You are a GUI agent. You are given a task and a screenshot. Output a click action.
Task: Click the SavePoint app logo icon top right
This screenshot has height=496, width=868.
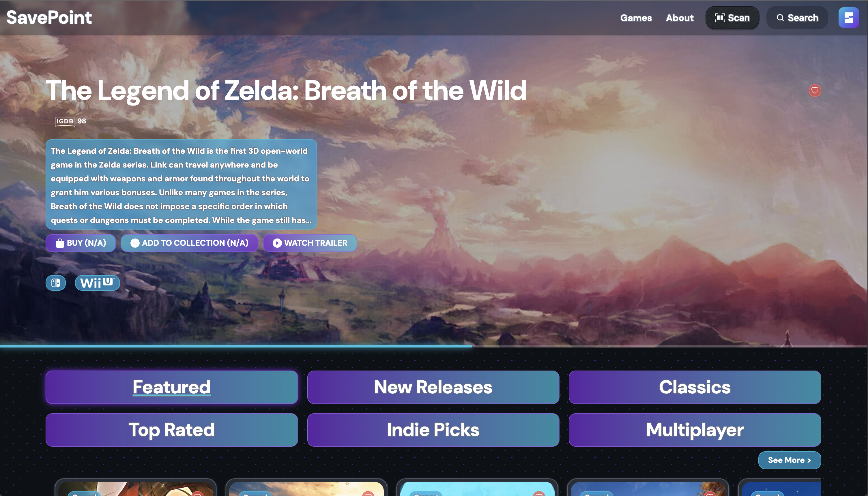point(849,18)
